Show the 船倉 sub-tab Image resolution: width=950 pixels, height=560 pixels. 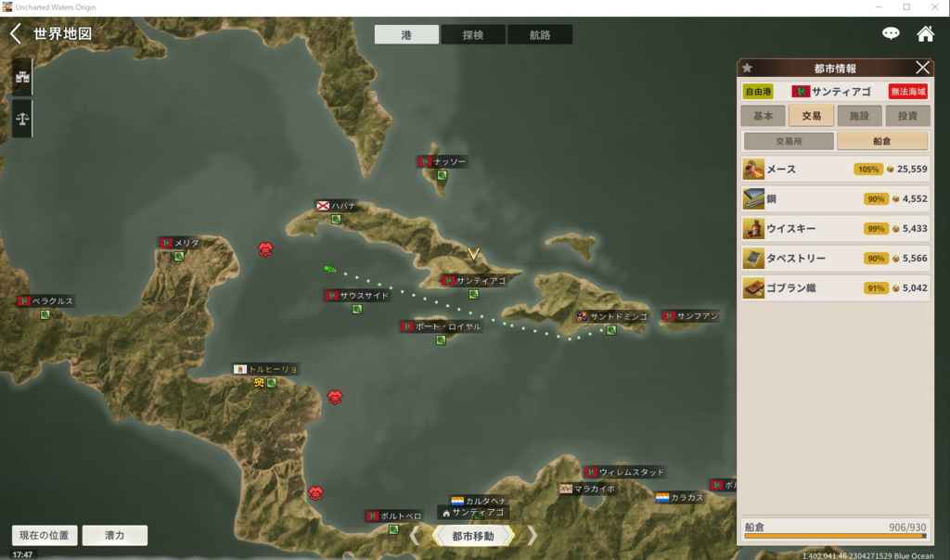(x=882, y=141)
